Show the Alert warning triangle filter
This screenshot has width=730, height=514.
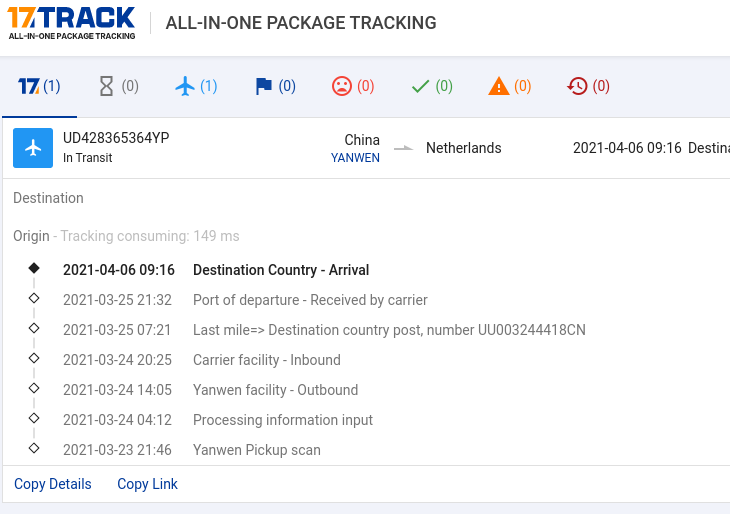point(510,86)
